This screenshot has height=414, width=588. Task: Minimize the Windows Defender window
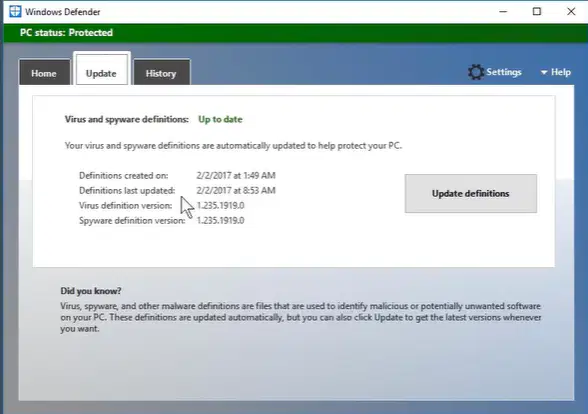503,12
